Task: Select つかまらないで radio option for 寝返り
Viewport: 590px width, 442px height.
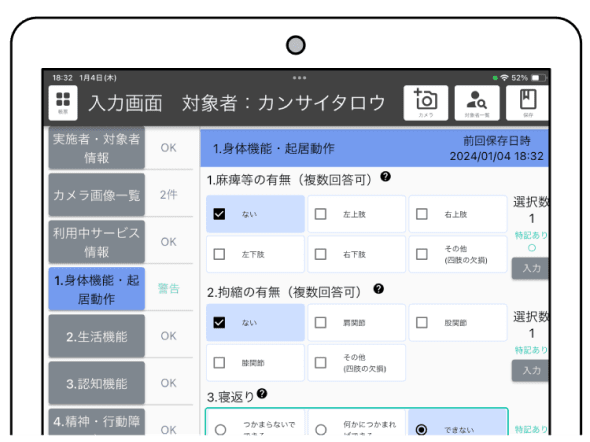Action: [x=220, y=429]
